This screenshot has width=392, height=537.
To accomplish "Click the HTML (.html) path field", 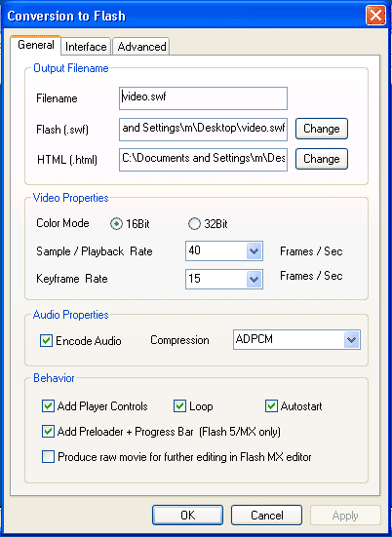I will tap(203, 159).
